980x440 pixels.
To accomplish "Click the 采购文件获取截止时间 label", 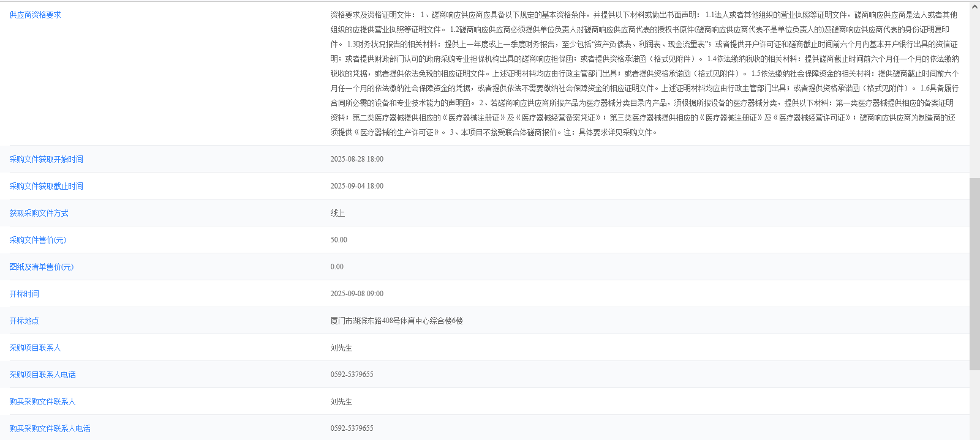I will coord(46,186).
